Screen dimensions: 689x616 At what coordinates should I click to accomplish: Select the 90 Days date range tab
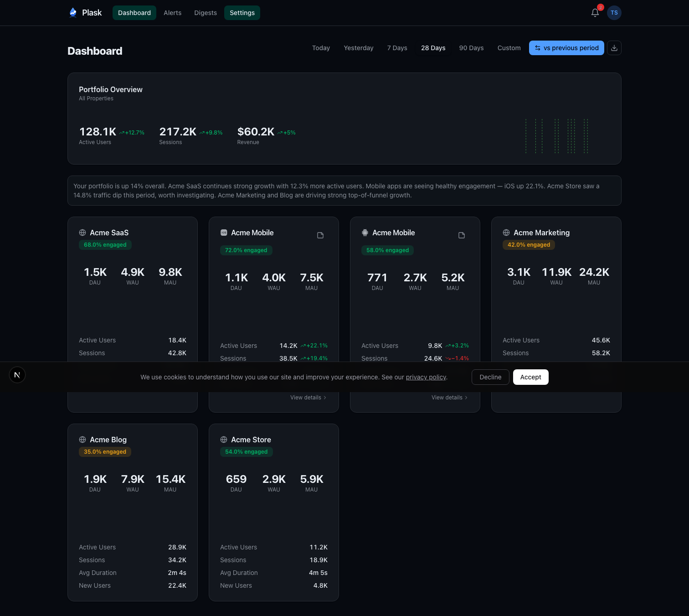coord(471,48)
